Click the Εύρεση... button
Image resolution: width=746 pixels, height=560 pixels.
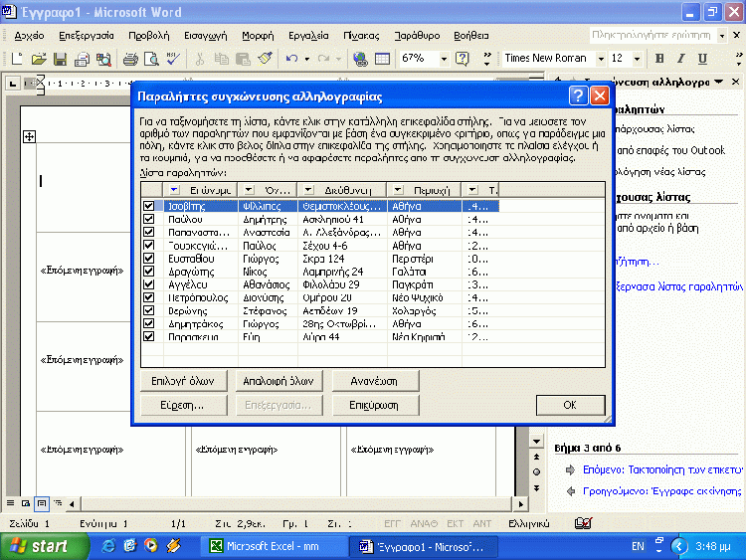(184, 406)
